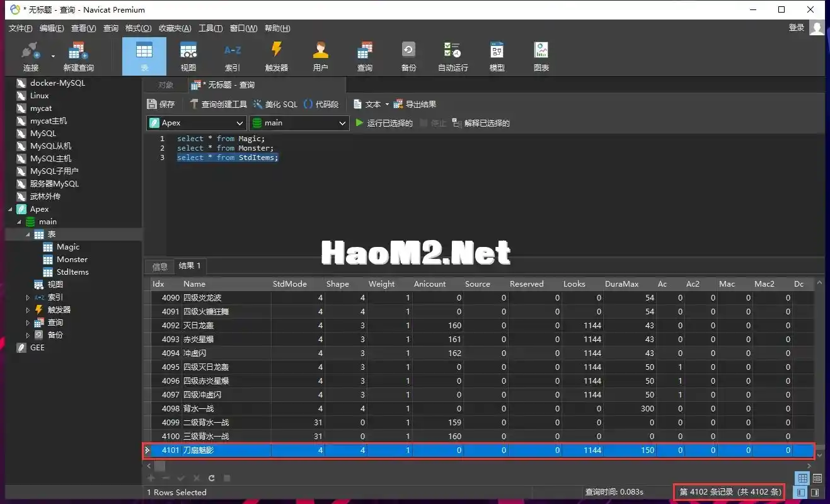Expand the trigger node in tree
The width and height of the screenshot is (830, 504).
28,310
